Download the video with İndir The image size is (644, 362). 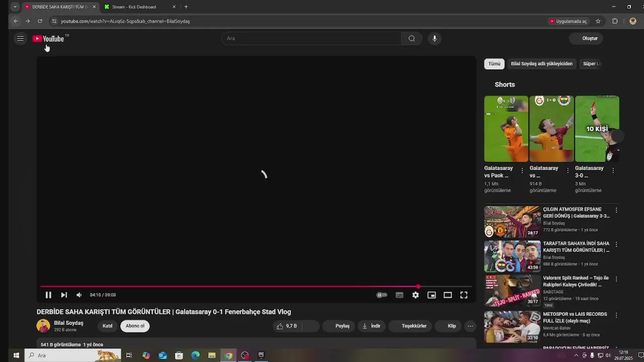coord(371,326)
